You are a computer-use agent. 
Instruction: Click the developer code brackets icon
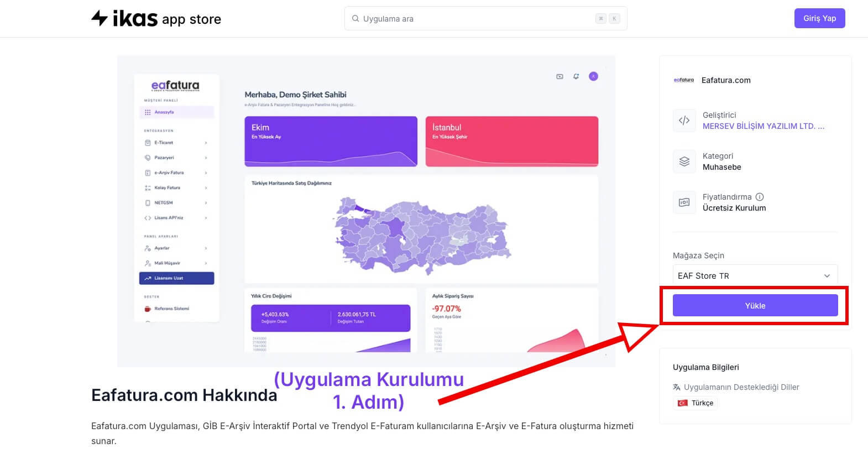pyautogui.click(x=684, y=121)
